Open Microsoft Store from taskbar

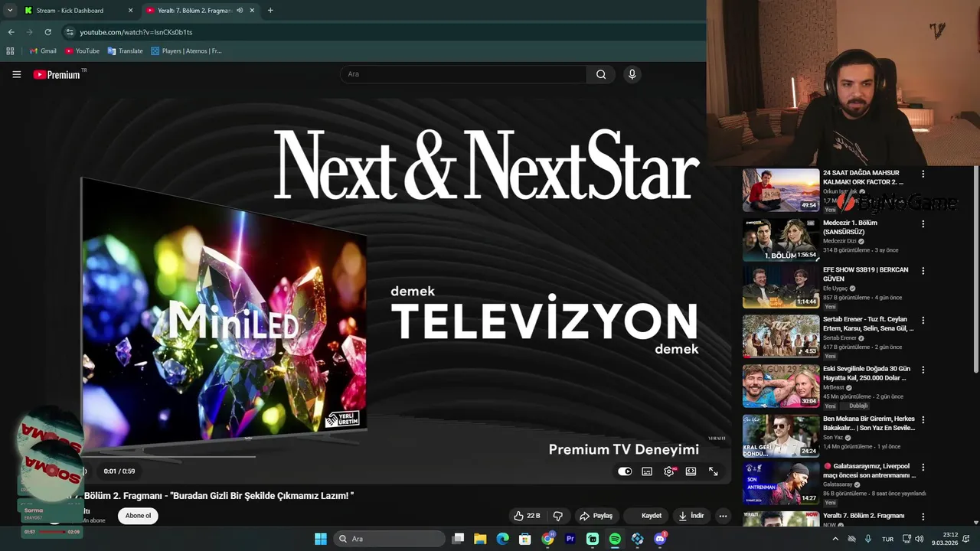pyautogui.click(x=525, y=539)
